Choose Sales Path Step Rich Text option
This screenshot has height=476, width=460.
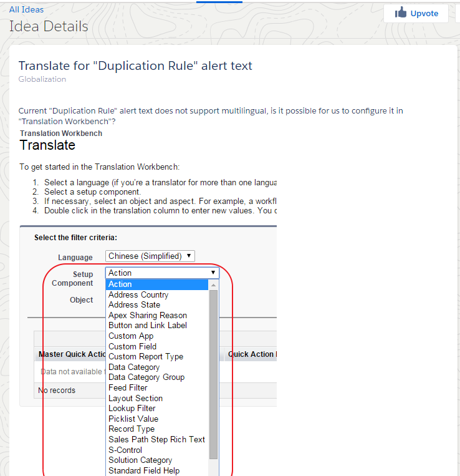pyautogui.click(x=157, y=440)
